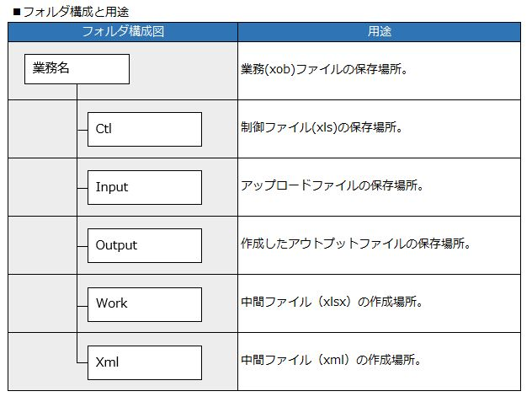Select the 業務(xob)ファイルの保存場所 description
This screenshot has width=532, height=402.
click(324, 69)
